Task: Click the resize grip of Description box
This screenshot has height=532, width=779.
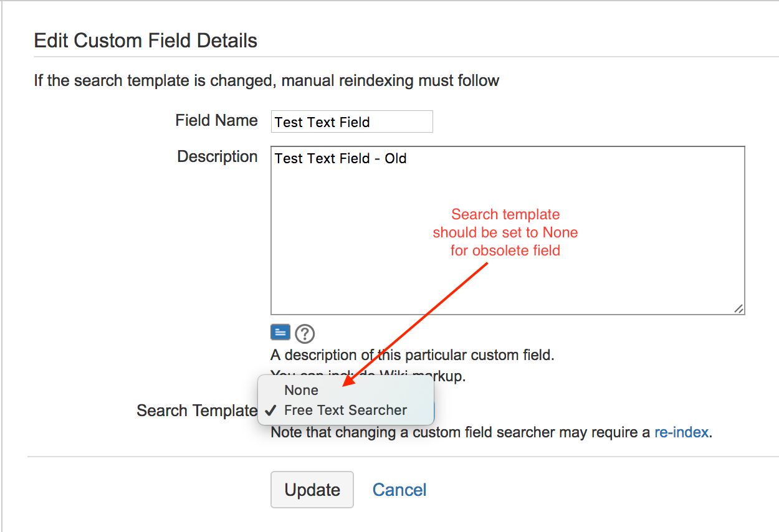Action: click(x=738, y=308)
